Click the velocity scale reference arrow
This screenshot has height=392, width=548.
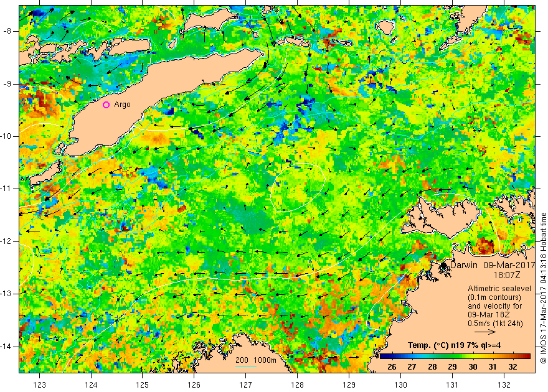[x=484, y=332]
